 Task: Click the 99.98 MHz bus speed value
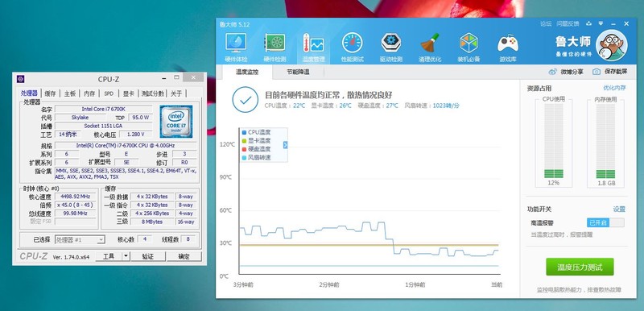[x=75, y=214]
